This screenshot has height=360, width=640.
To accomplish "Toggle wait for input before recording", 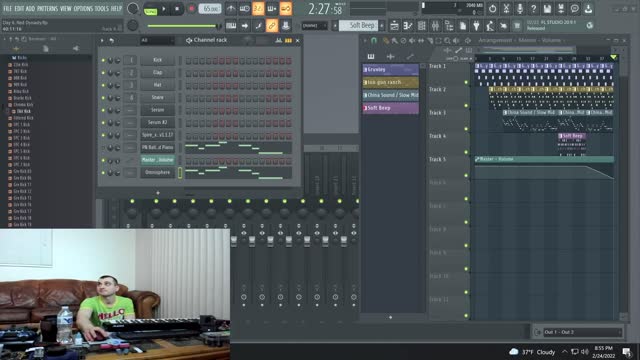I will 244,9.
